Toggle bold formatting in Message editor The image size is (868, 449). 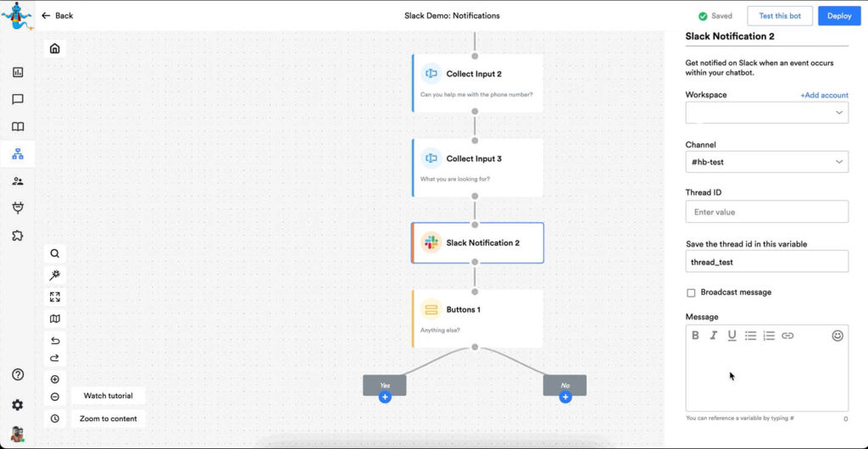point(695,335)
